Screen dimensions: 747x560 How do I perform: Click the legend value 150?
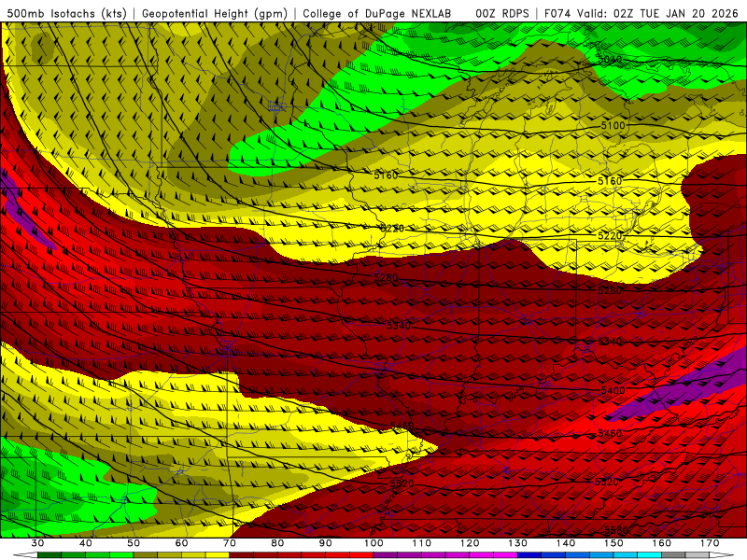(613, 543)
